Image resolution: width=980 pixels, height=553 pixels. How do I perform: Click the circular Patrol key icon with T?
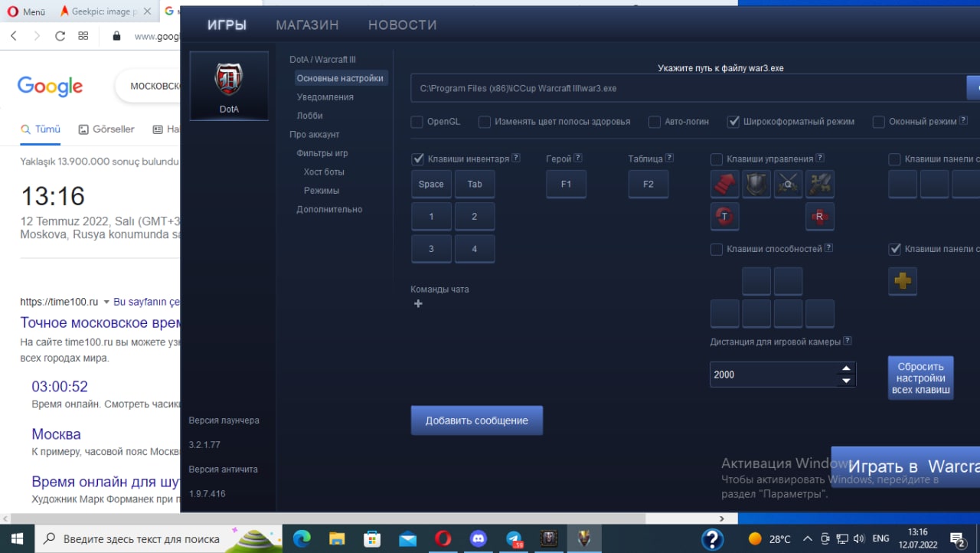(724, 217)
